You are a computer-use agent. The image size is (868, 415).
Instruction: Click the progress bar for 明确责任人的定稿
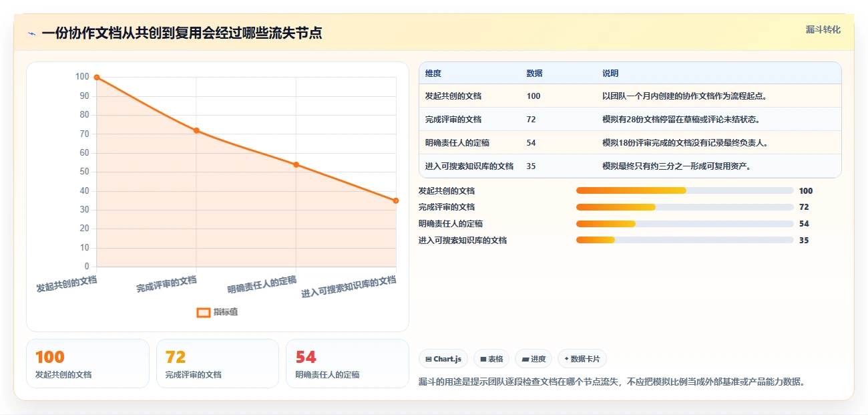[685, 224]
